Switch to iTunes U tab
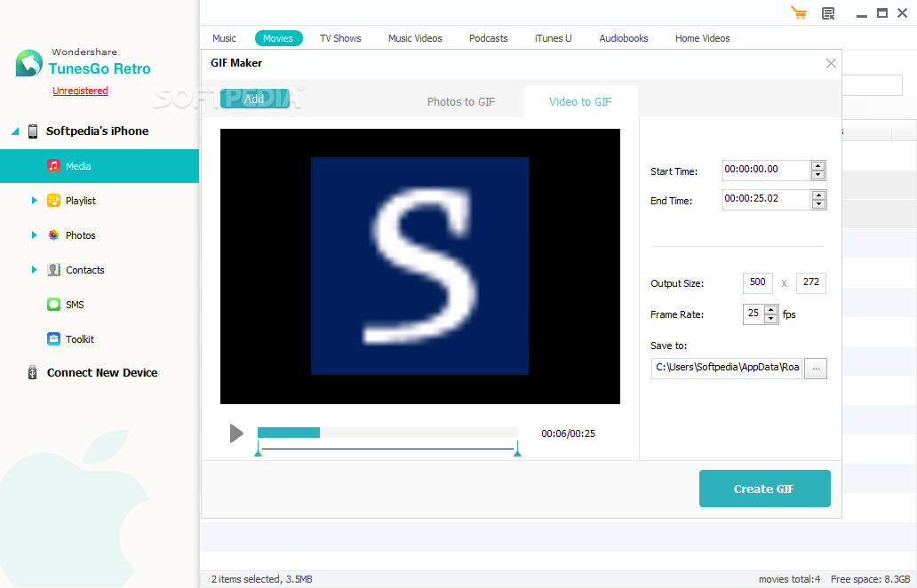 point(554,38)
